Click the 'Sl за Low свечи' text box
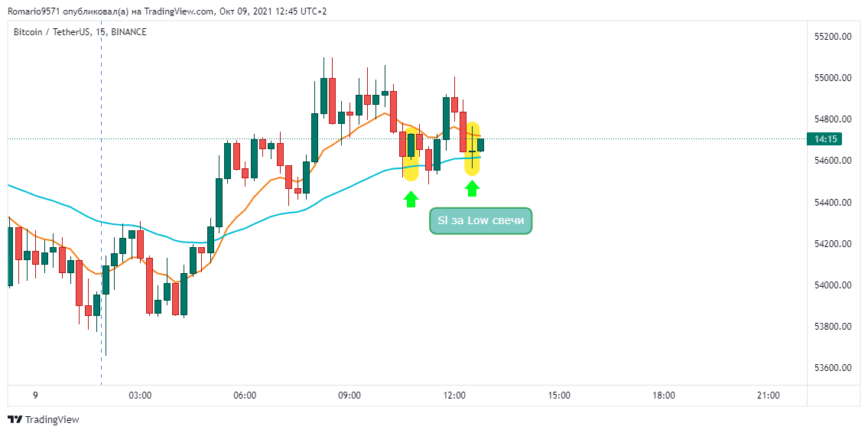This screenshot has height=433, width=868. (480, 221)
